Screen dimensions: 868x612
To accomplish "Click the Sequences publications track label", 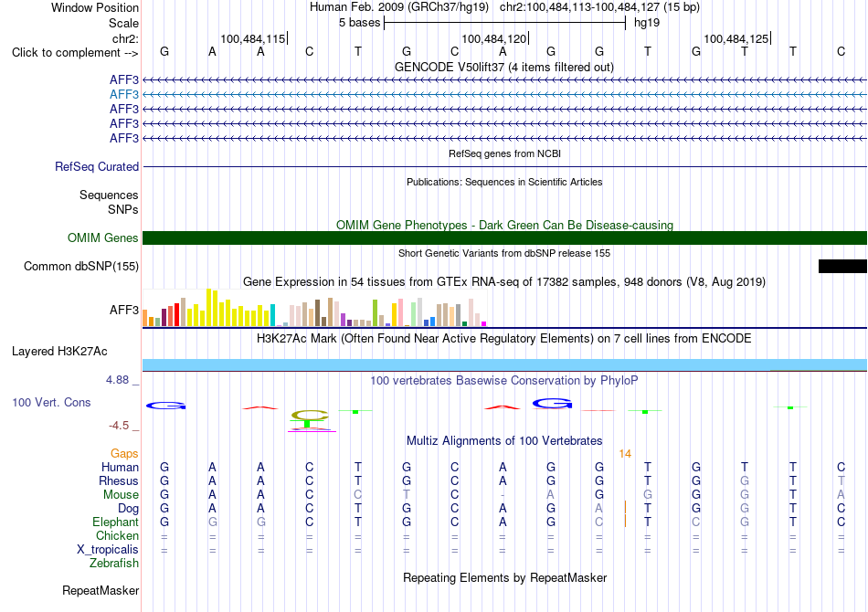I will [109, 195].
